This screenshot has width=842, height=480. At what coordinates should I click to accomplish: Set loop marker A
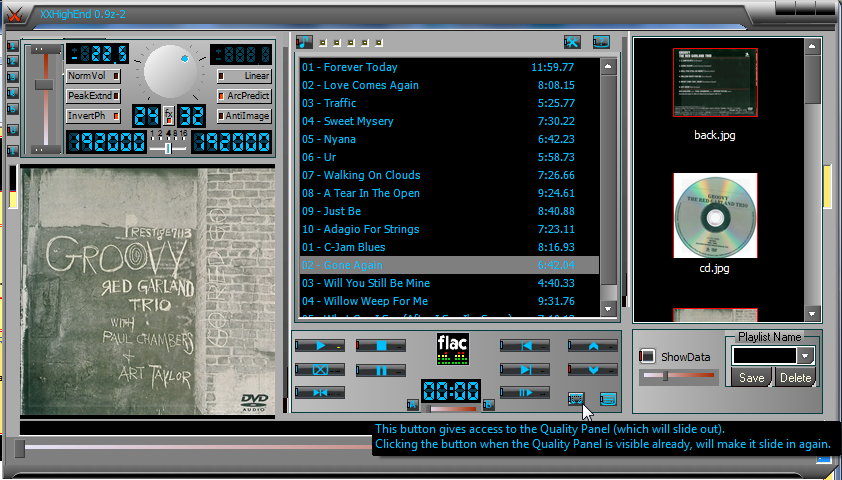pyautogui.click(x=412, y=405)
